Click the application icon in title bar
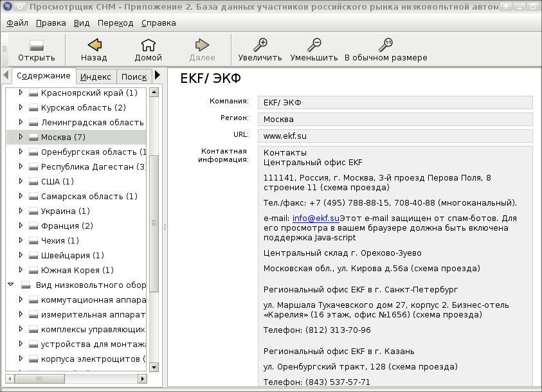 6,6
